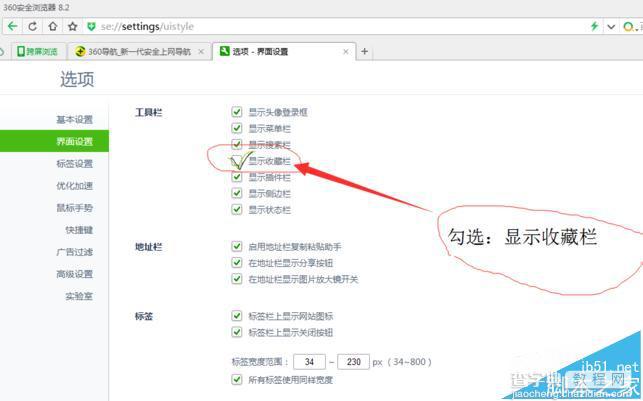643x401 pixels.
Task: Enable 显示收藏栏 checkbox
Action: tap(237, 161)
